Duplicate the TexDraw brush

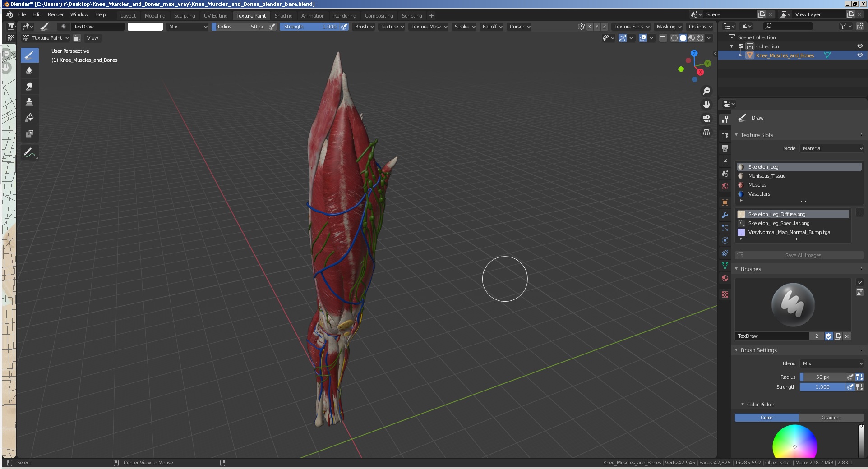838,336
